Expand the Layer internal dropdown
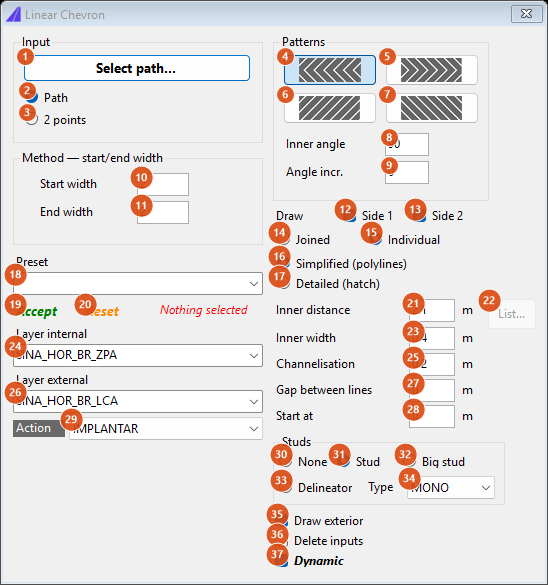Viewport: 548px width, 585px height. (138, 355)
